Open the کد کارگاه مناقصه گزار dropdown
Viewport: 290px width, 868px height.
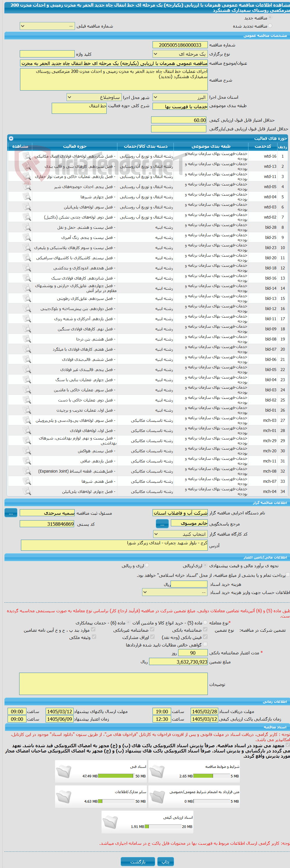(180, 534)
